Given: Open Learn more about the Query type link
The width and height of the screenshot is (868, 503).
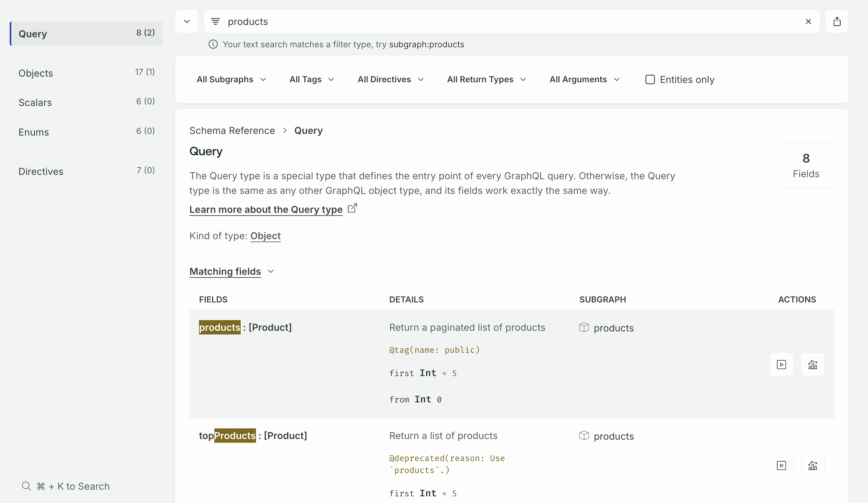Looking at the screenshot, I should point(266,209).
